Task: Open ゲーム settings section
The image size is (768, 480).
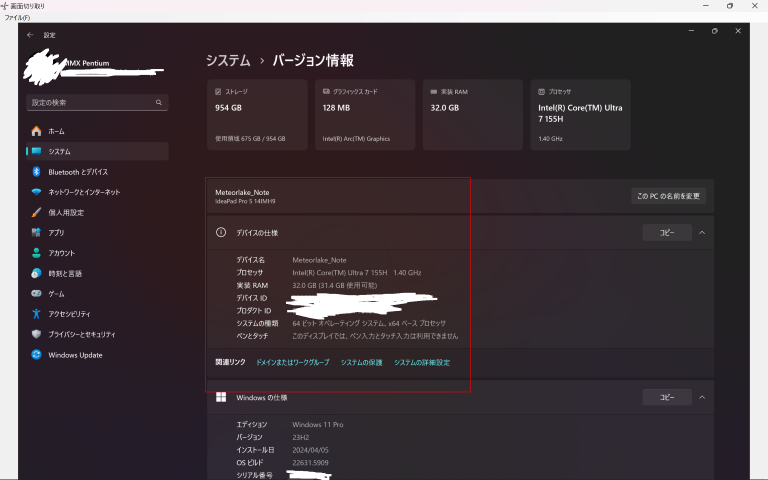Action: pyautogui.click(x=56, y=294)
